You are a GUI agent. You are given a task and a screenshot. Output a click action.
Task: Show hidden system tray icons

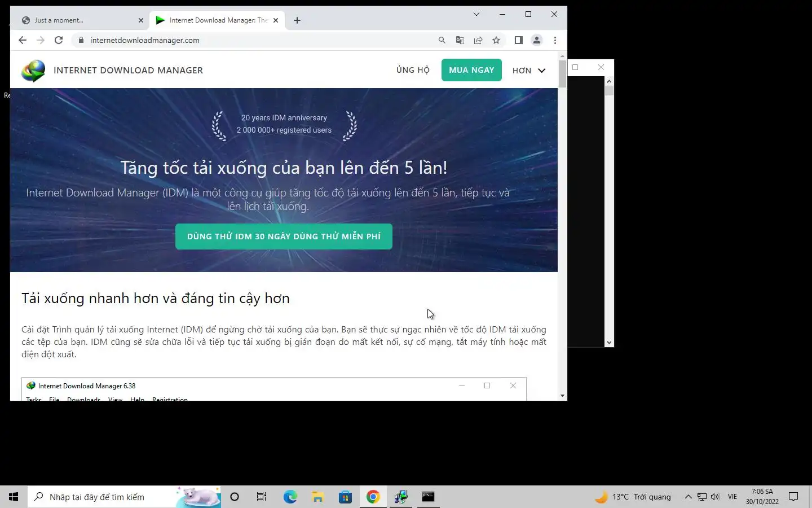coord(688,497)
